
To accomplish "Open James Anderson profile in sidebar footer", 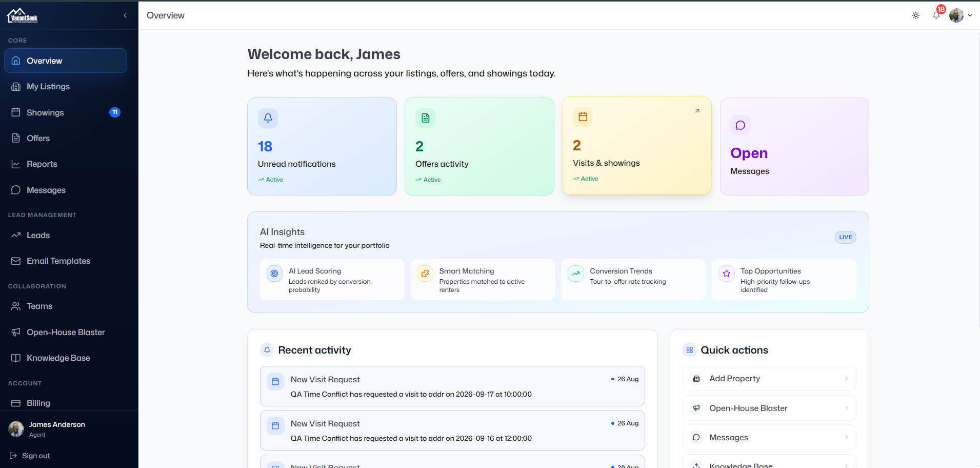I will point(47,429).
